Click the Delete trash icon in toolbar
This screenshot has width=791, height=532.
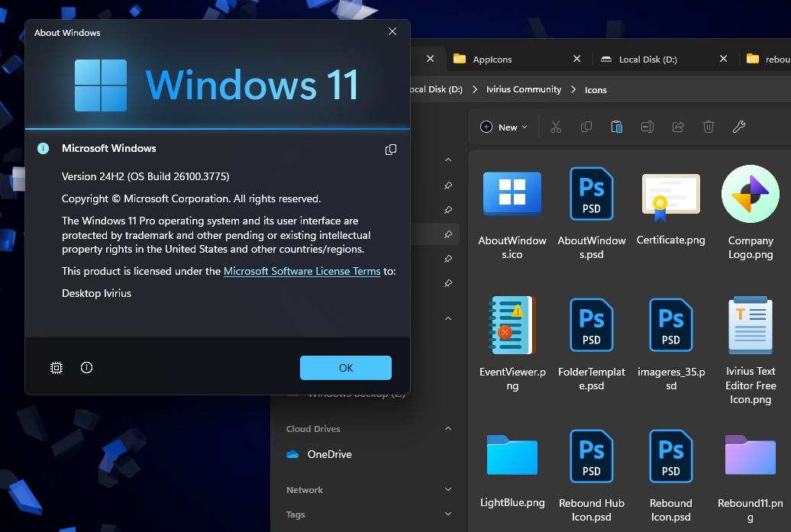[x=709, y=127]
